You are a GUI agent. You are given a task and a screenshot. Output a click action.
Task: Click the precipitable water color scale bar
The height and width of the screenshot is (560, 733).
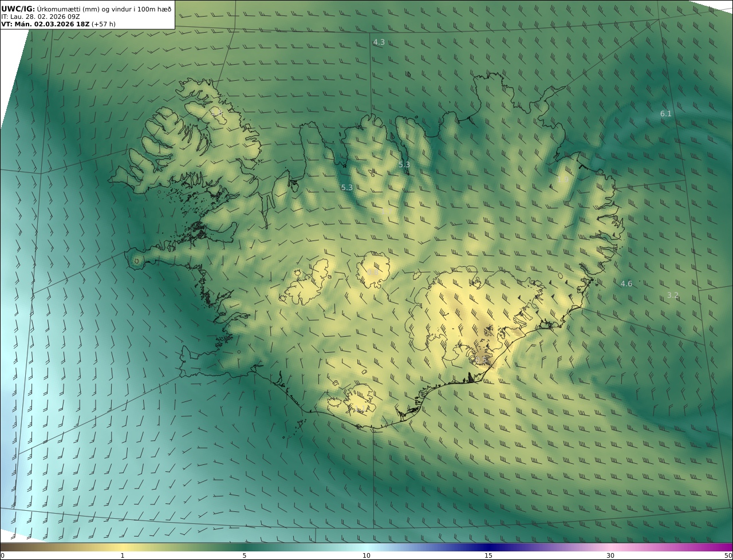pos(366,547)
